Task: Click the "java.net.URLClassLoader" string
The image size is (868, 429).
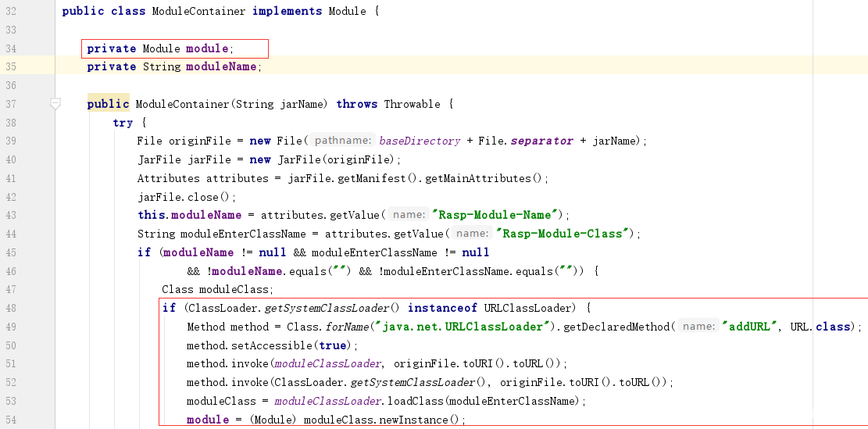Action: pyautogui.click(x=459, y=327)
